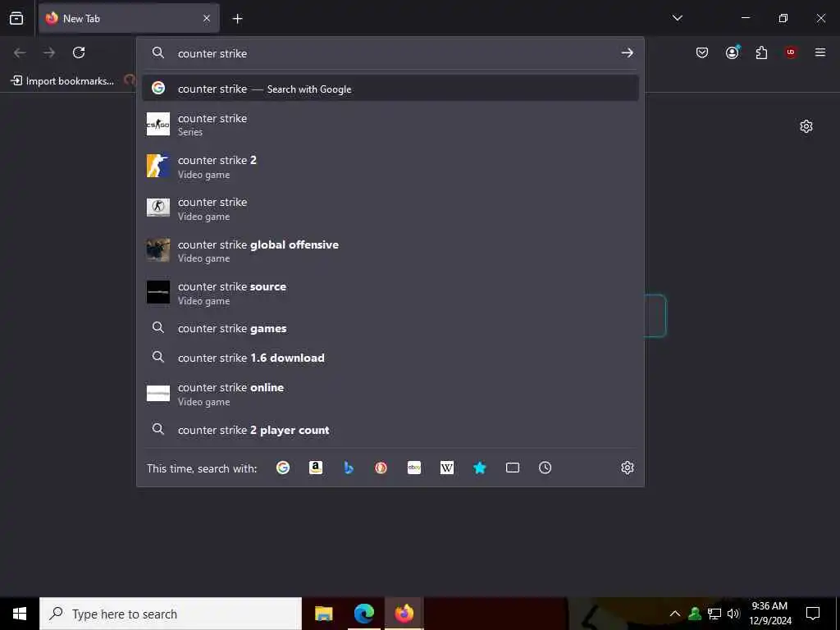Open Firefox View from the tab bar icon
This screenshot has width=840, height=630.
coord(16,18)
